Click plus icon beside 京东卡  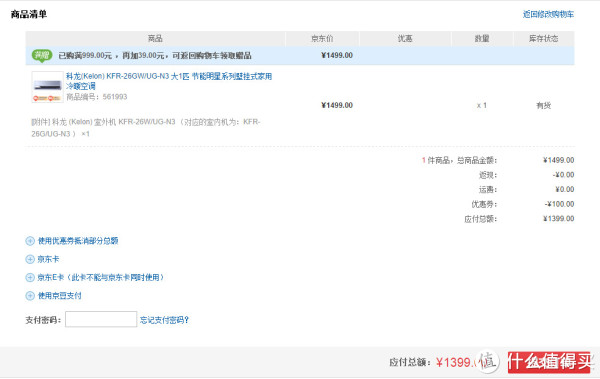pyautogui.click(x=30, y=259)
